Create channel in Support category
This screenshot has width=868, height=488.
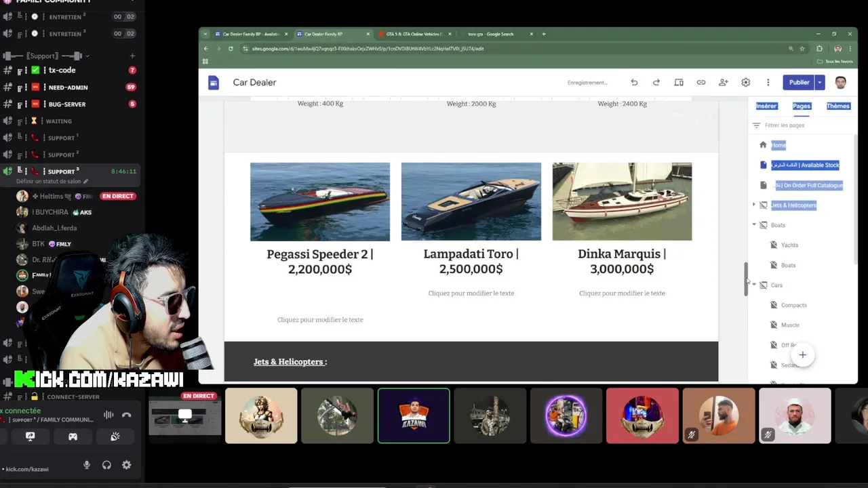coord(132,56)
